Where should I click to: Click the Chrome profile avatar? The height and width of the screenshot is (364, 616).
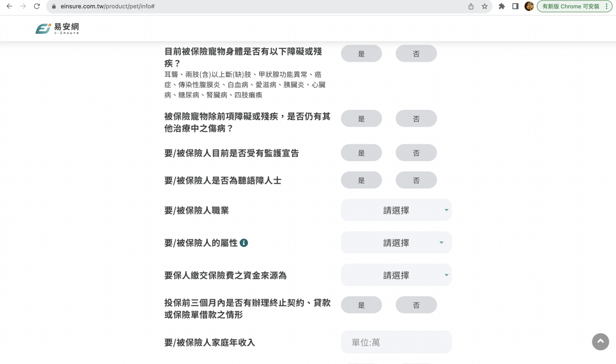(529, 7)
